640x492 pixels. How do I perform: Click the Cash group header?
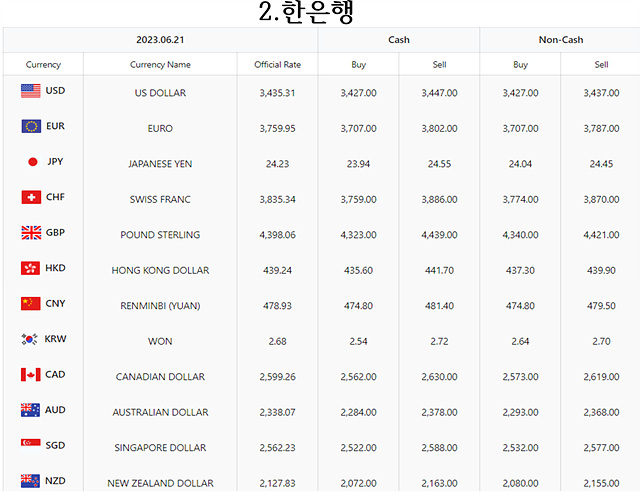399,40
